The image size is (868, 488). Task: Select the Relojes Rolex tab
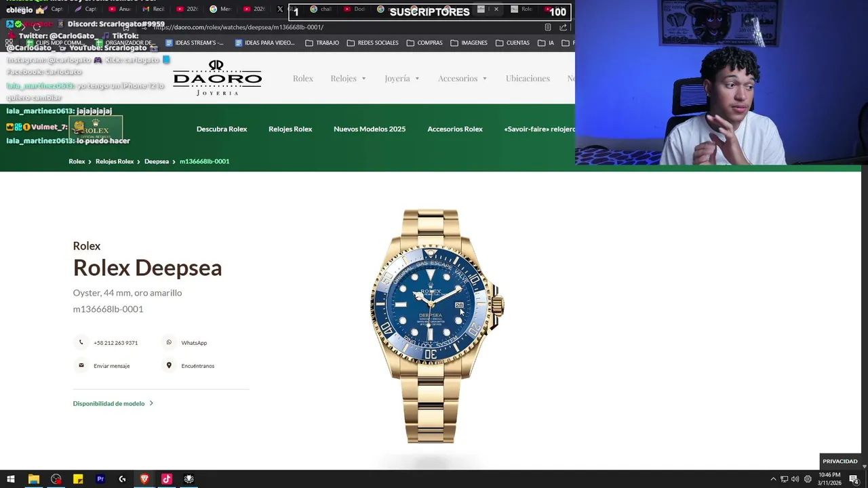coord(290,129)
